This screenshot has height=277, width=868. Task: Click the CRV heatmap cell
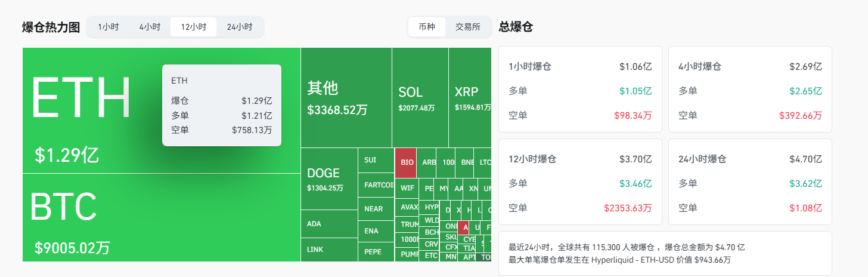(429, 245)
